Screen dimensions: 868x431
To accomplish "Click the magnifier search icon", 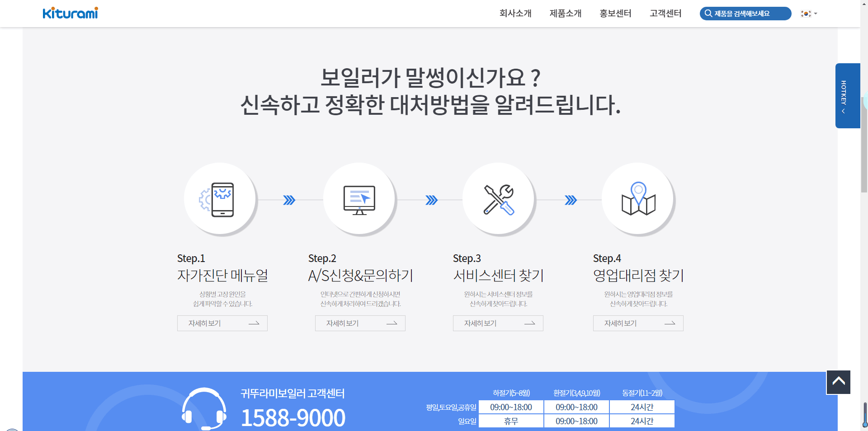I will pyautogui.click(x=708, y=14).
